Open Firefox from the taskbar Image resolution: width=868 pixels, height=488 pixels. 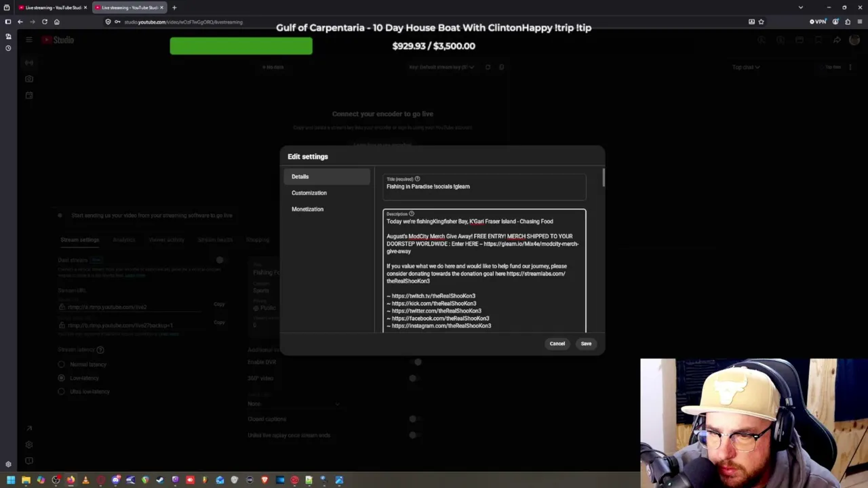[71, 481]
